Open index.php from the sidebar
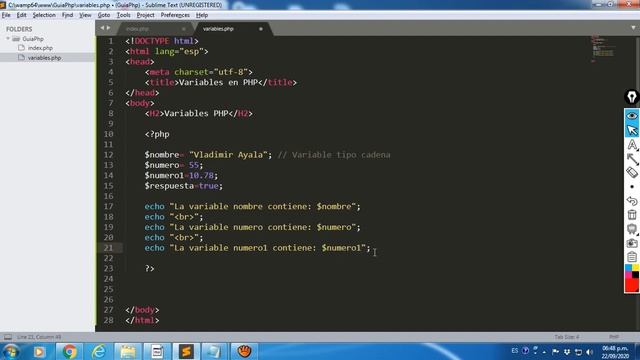The width and height of the screenshot is (640, 360). pos(40,48)
